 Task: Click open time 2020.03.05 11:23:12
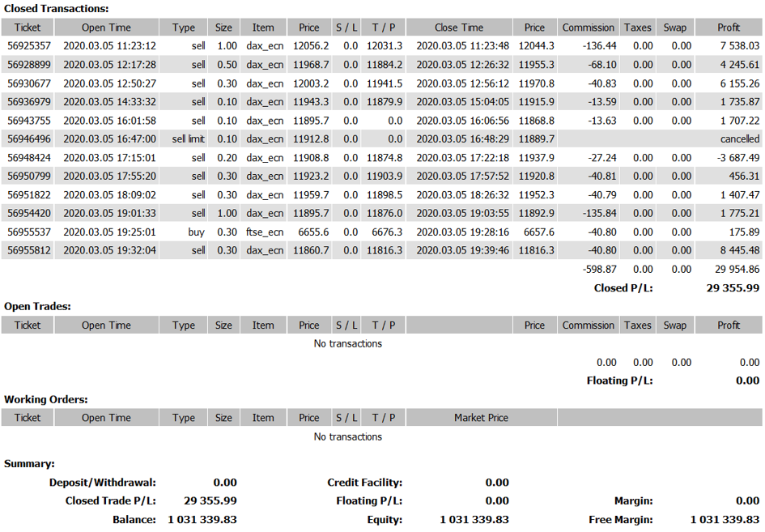[110, 46]
